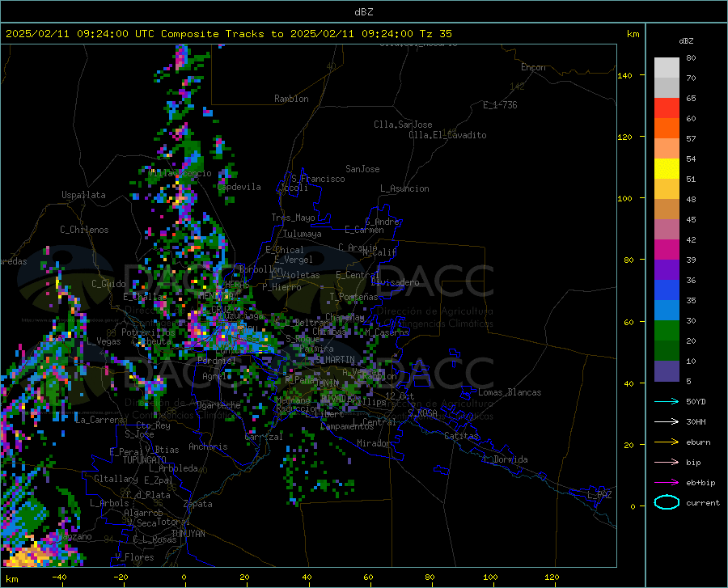The height and width of the screenshot is (588, 728).
Task: Click the 'km' label in the header's right end
Action: pyautogui.click(x=633, y=34)
